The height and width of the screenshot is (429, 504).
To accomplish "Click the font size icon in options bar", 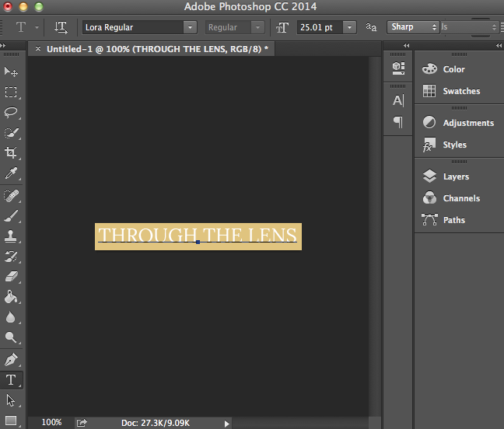I will [x=282, y=28].
